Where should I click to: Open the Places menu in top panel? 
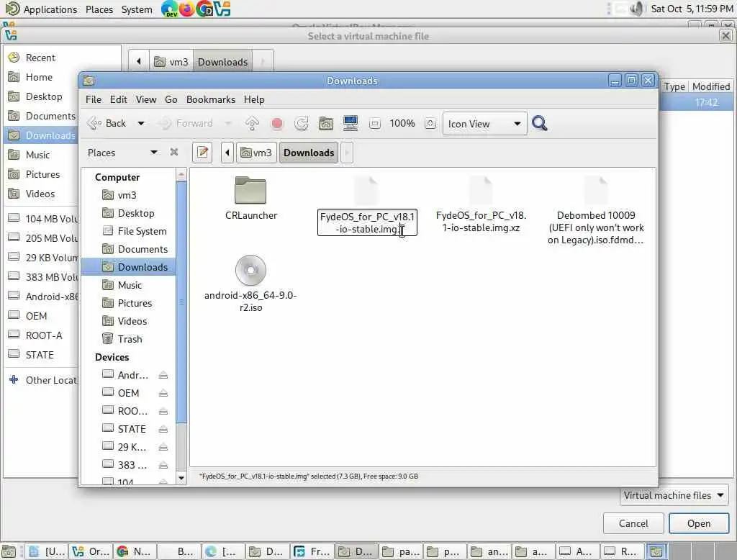coord(99,9)
